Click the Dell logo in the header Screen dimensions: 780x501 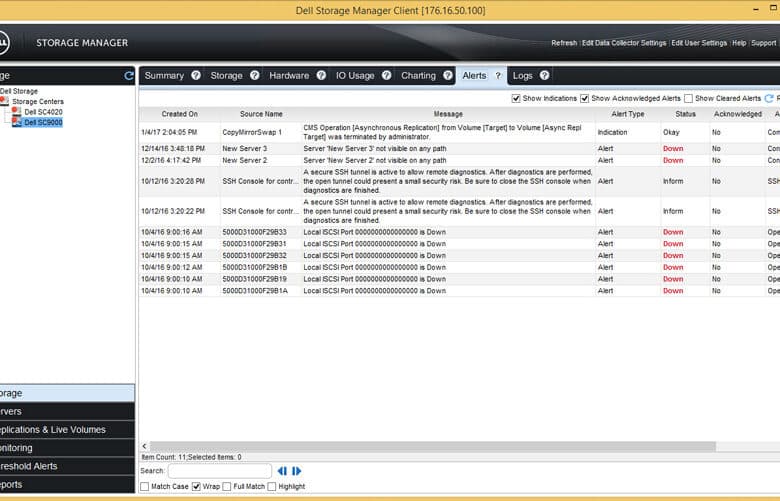click(2, 43)
